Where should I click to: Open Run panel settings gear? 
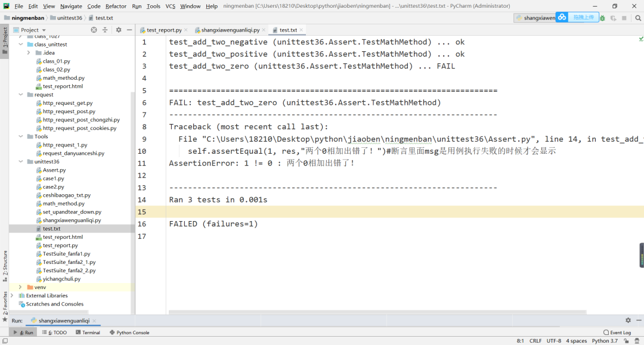point(628,321)
